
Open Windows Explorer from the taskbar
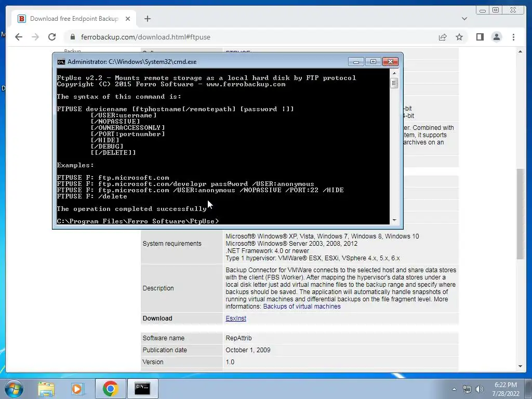pyautogui.click(x=46, y=389)
